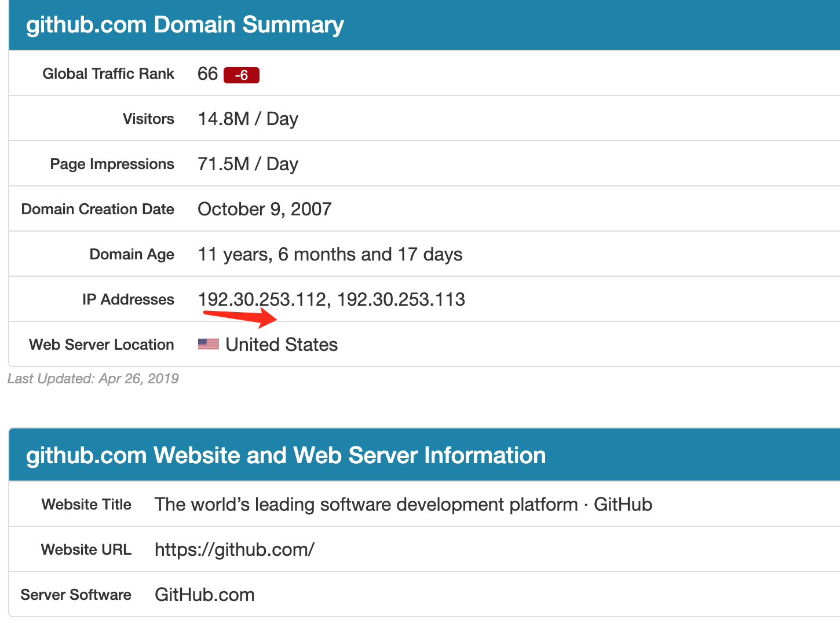Select the October 9, 2007 creation date
Screen dimensions: 840x623
pos(264,209)
